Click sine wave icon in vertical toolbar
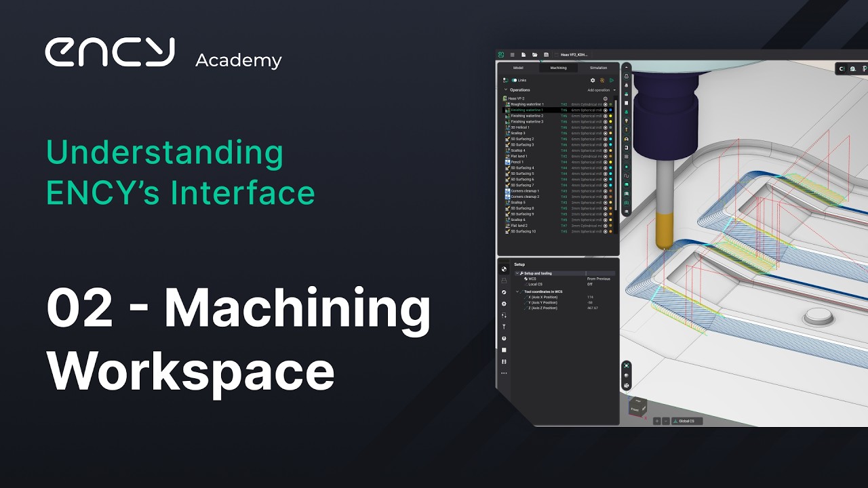The height and width of the screenshot is (488, 868). [626, 176]
